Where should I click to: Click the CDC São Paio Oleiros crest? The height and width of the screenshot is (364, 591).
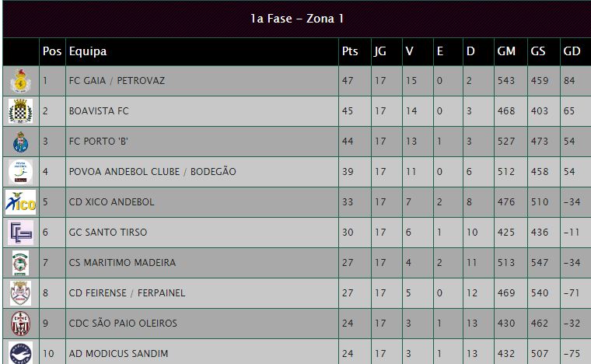[20, 324]
